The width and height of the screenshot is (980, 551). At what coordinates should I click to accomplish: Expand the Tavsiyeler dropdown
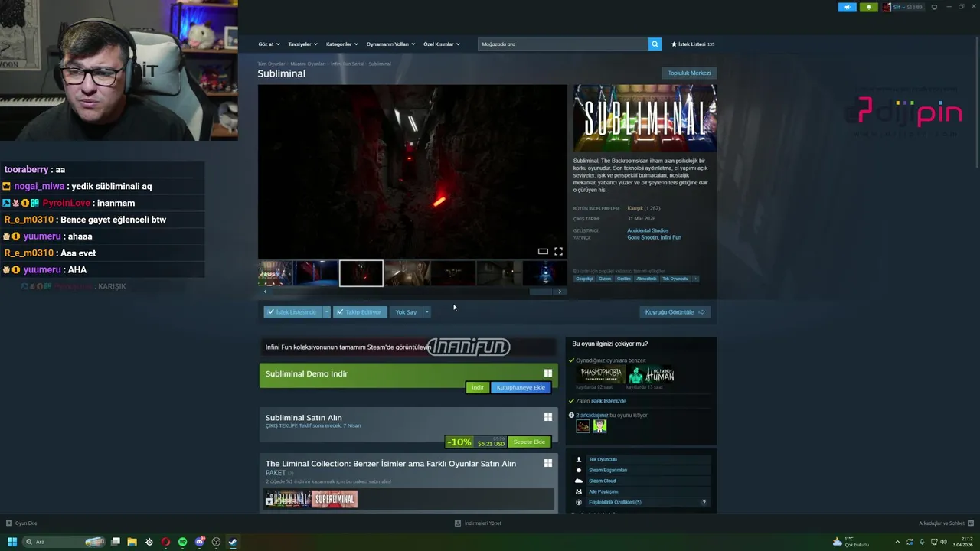(x=302, y=44)
